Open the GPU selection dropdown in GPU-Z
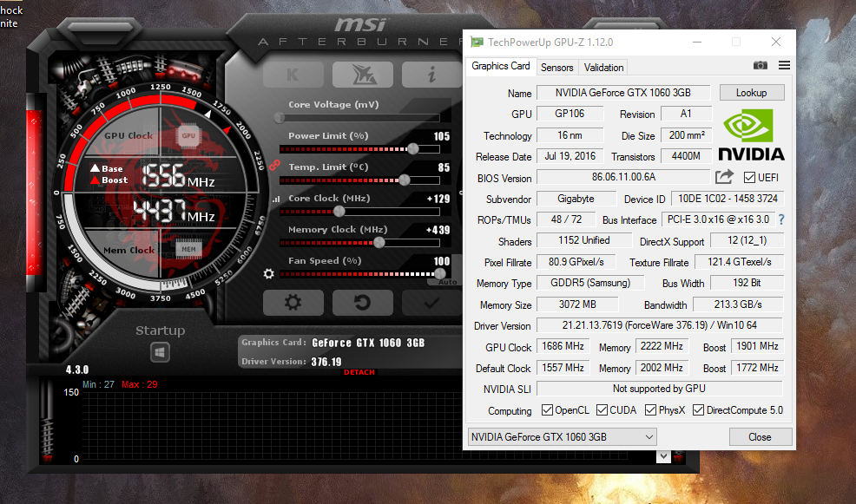The height and width of the screenshot is (504, 856). coord(563,437)
